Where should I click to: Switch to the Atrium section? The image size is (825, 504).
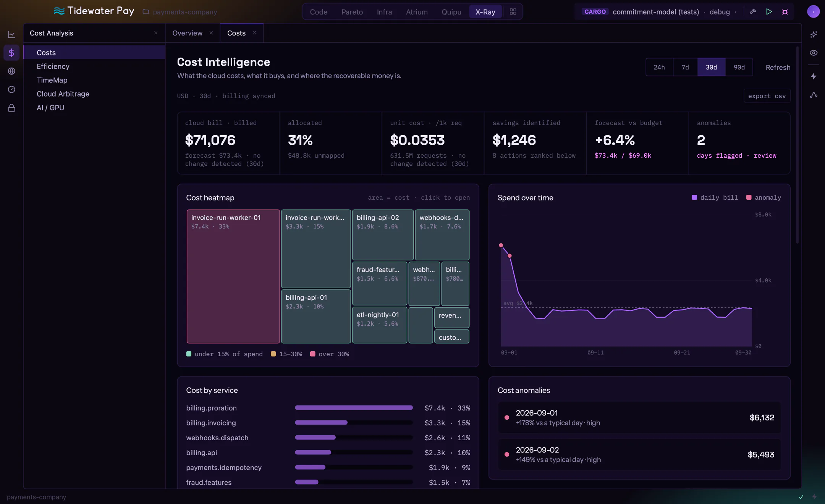(x=417, y=12)
